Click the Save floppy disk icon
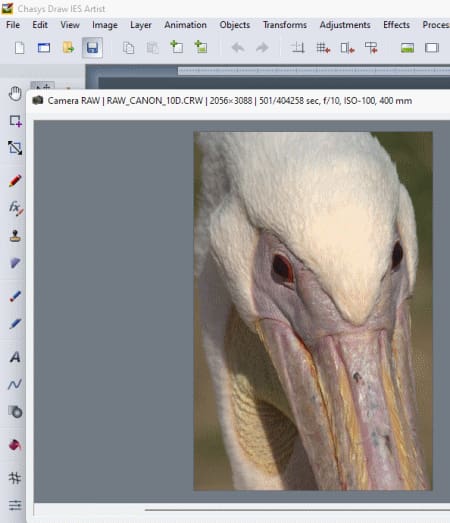450x523 pixels. point(92,48)
